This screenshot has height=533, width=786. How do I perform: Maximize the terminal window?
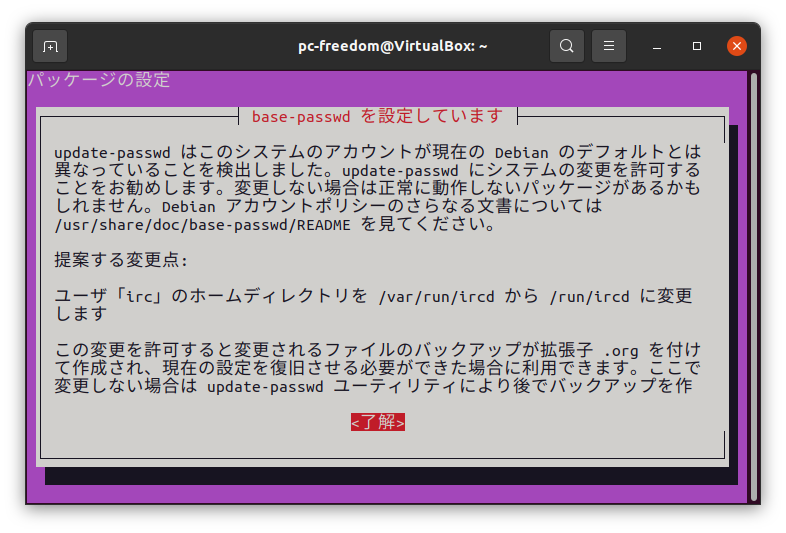[697, 46]
